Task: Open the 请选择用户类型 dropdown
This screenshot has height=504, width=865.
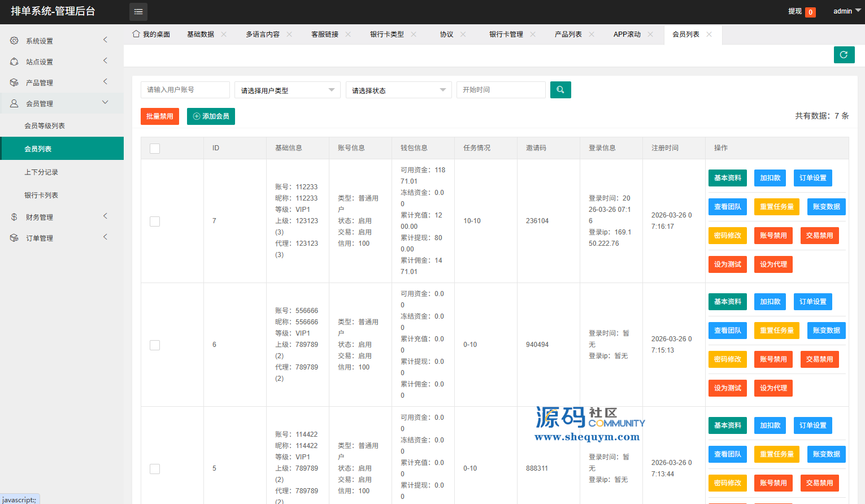Action: (287, 90)
